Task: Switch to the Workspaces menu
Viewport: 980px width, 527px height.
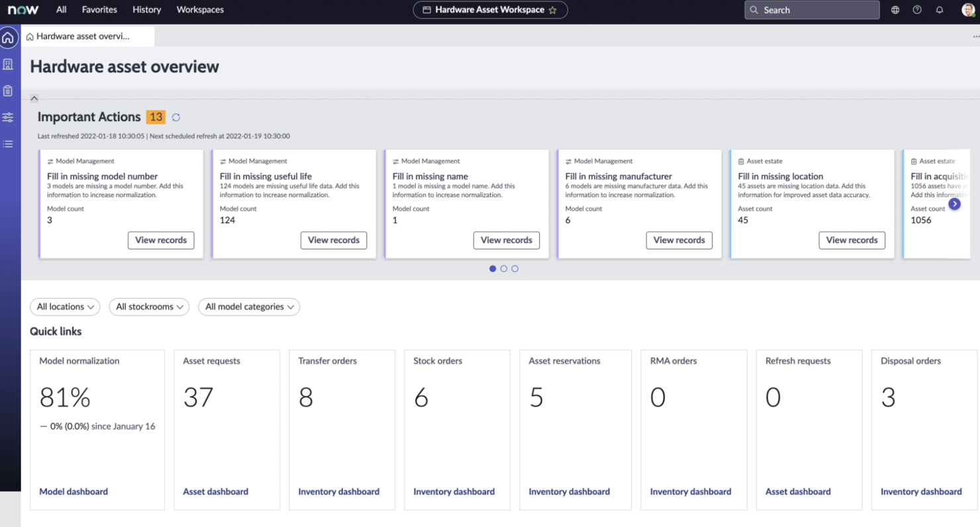Action: tap(199, 10)
